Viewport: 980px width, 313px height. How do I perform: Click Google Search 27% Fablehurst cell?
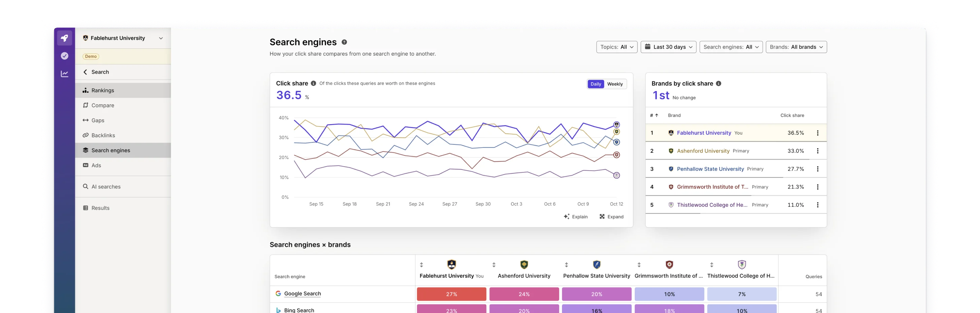(x=451, y=294)
